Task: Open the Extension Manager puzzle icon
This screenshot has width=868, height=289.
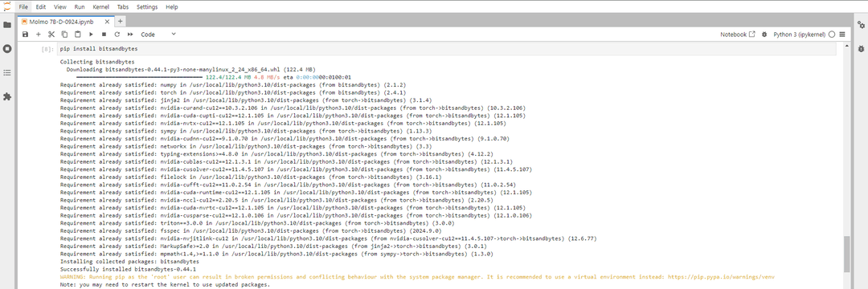Action: click(x=7, y=96)
